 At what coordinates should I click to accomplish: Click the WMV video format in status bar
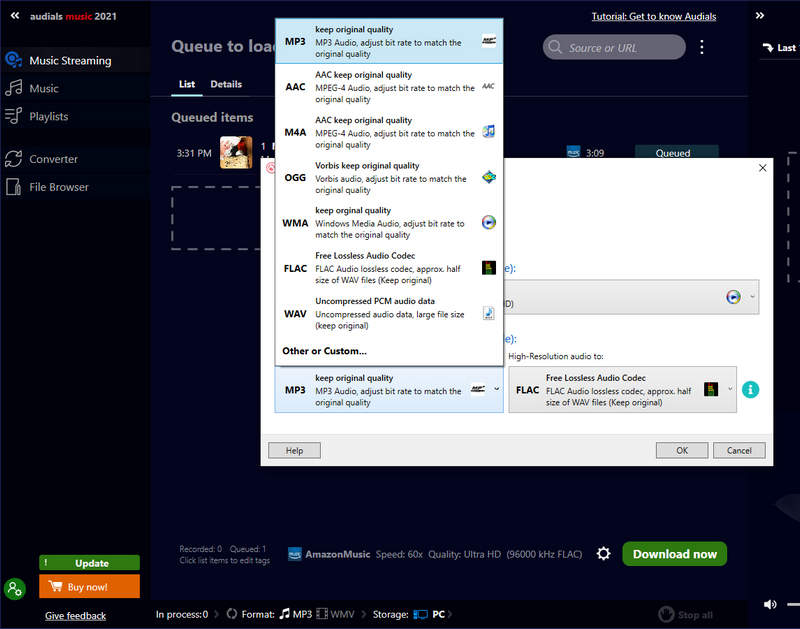coord(336,614)
